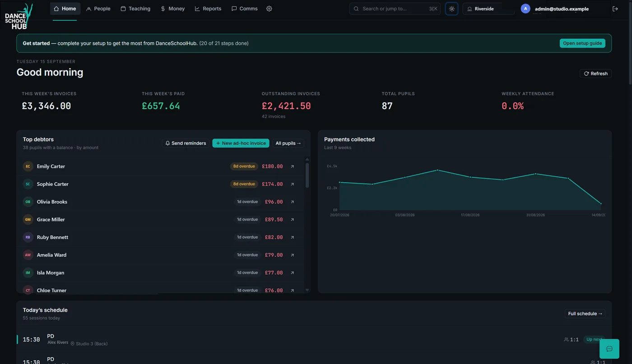The image size is (632, 364).
Task: Go to the Home tab
Action: tap(65, 9)
